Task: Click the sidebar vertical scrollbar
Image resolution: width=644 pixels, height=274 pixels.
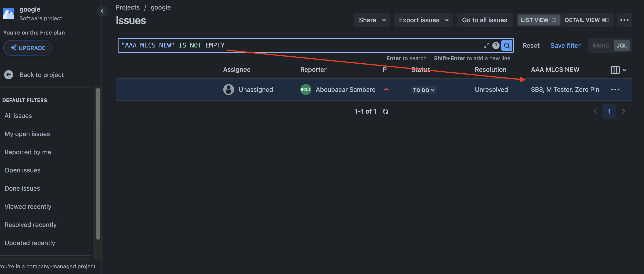Action: click(x=98, y=164)
